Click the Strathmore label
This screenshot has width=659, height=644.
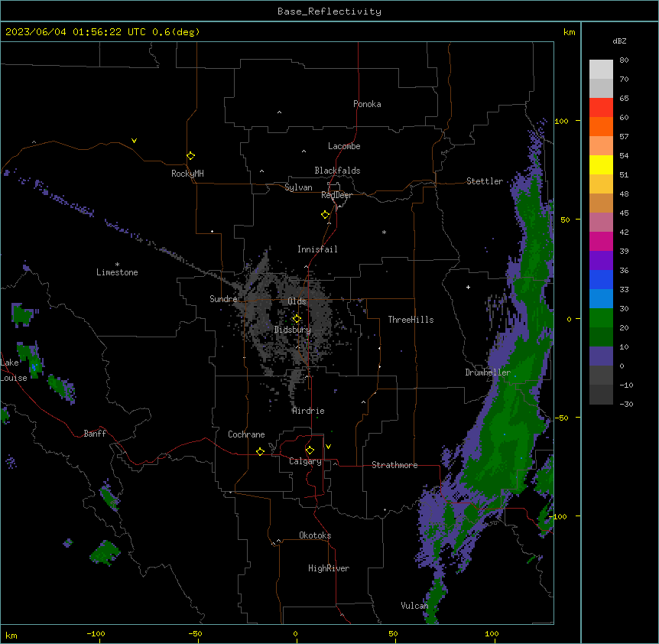coord(394,465)
